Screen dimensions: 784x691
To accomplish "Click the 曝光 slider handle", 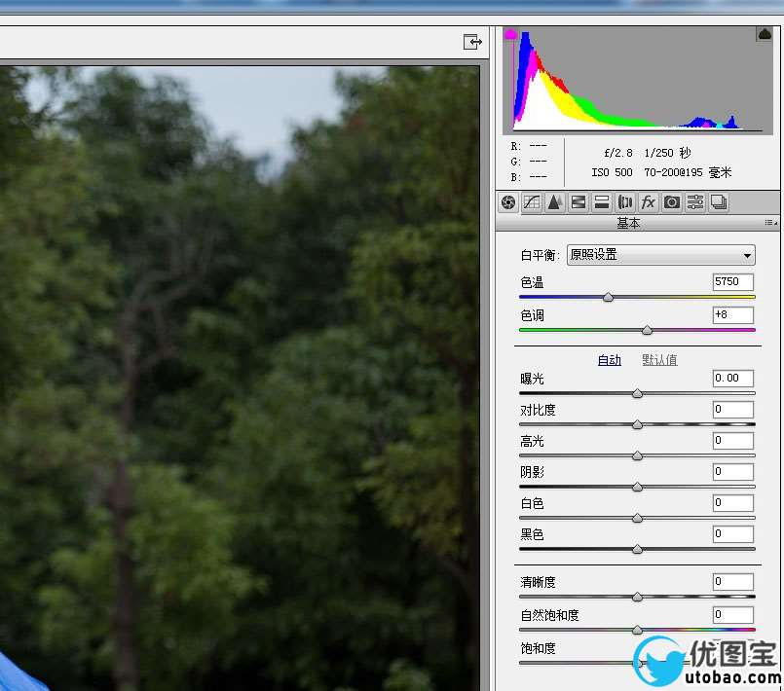I will (x=637, y=394).
